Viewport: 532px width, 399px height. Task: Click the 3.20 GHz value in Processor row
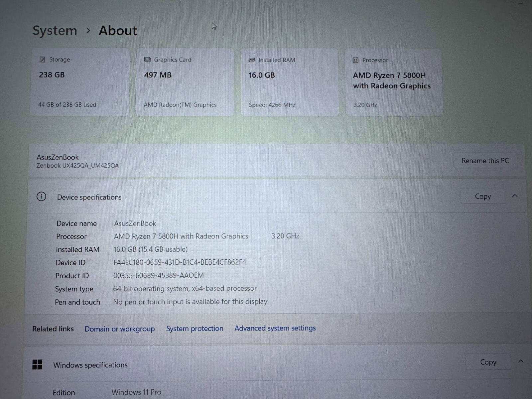click(285, 236)
